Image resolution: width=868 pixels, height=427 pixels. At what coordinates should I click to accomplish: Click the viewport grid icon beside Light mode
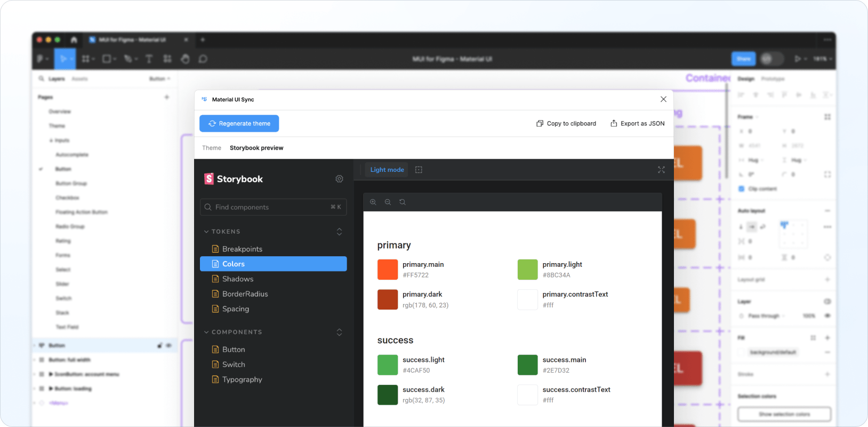coord(419,170)
